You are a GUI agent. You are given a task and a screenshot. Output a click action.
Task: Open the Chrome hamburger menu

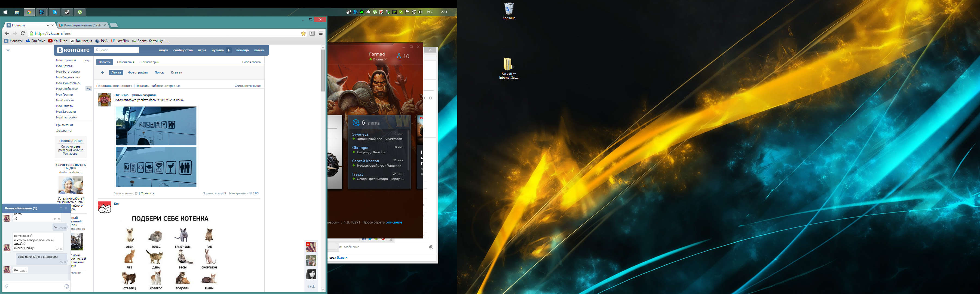321,33
